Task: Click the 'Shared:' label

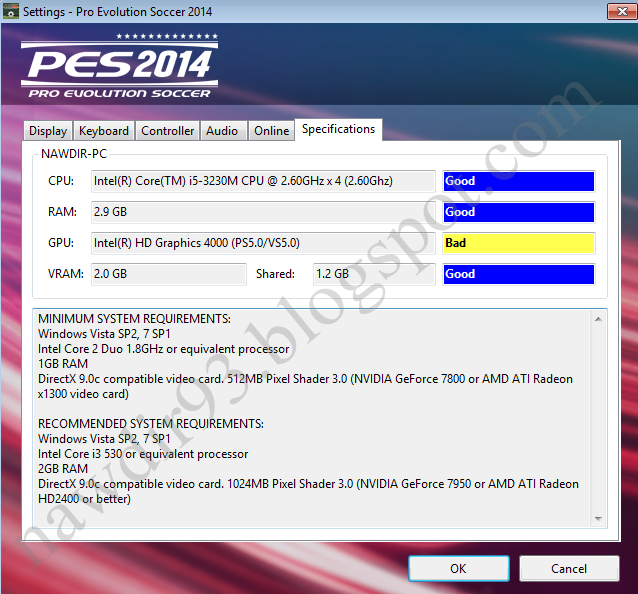Action: (x=275, y=274)
